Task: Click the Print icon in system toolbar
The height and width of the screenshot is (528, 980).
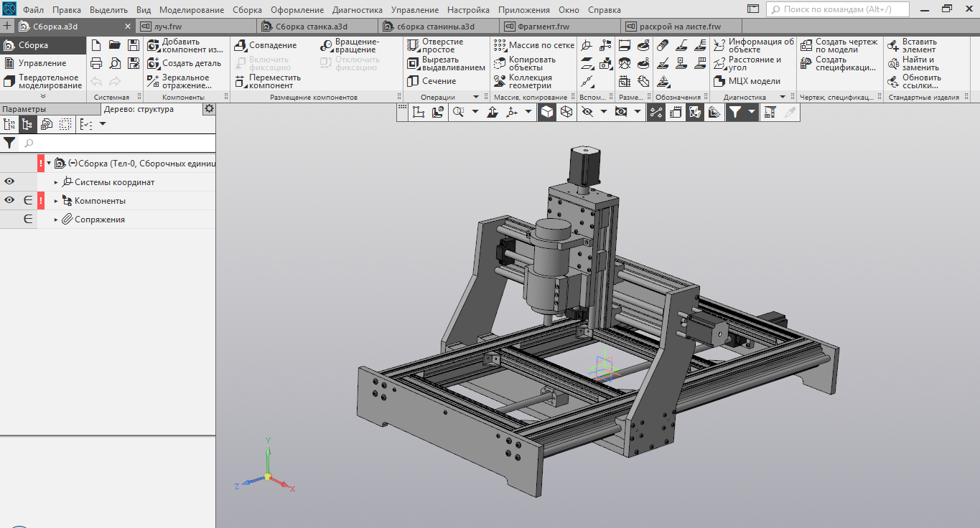Action: click(96, 63)
